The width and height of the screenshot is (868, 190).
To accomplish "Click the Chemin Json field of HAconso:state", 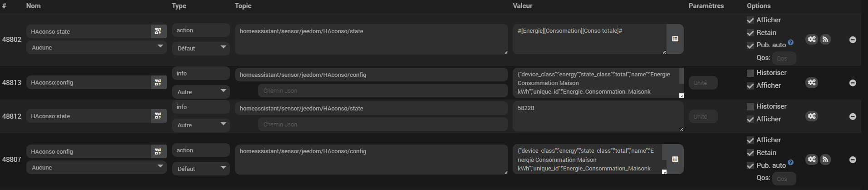I will pos(383,124).
